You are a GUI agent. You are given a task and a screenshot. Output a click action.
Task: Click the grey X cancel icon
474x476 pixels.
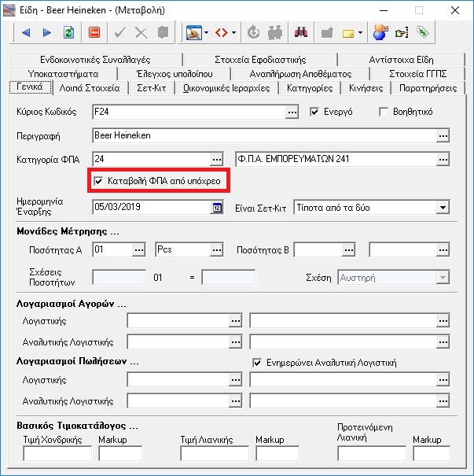pyautogui.click(x=141, y=32)
